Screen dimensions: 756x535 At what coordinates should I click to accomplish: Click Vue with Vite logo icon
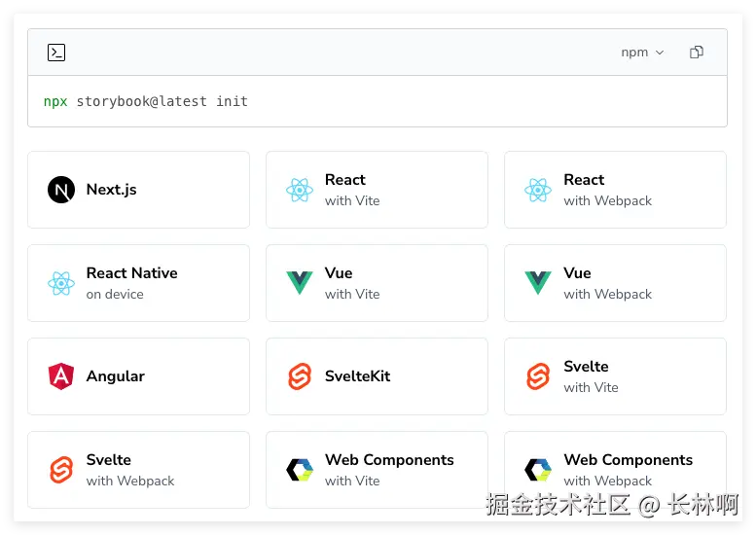[x=300, y=283]
